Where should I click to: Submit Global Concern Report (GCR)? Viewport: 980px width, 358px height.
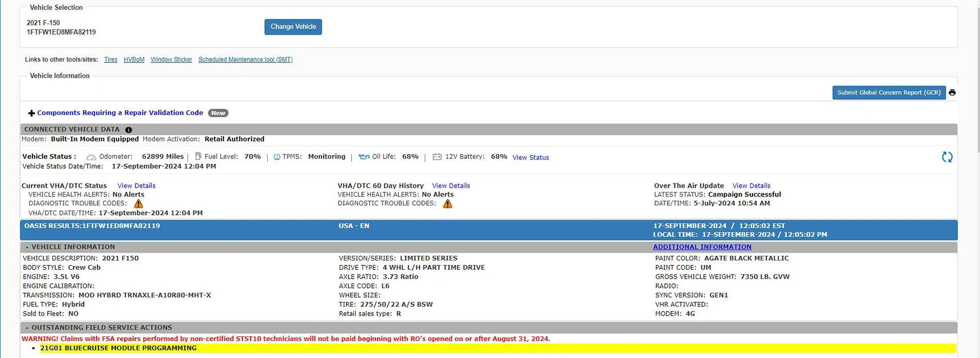coord(889,93)
